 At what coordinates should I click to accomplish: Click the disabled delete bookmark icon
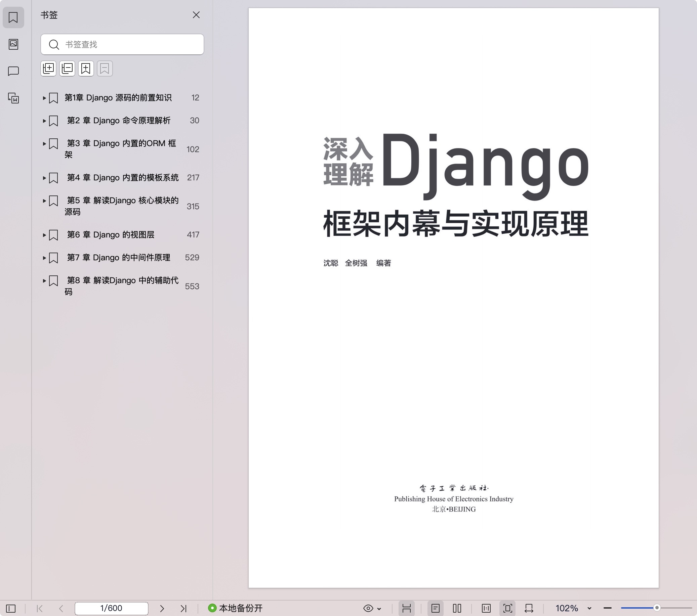(105, 69)
